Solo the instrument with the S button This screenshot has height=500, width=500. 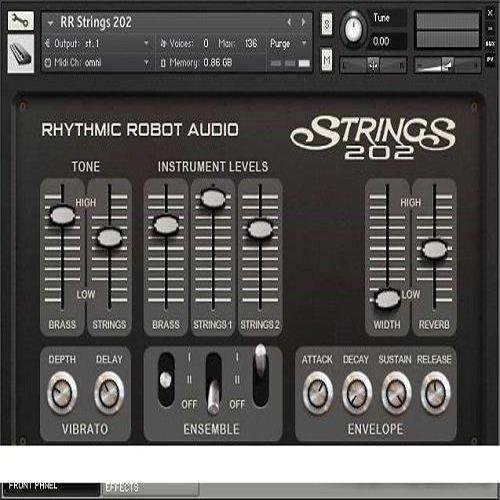pyautogui.click(x=327, y=24)
